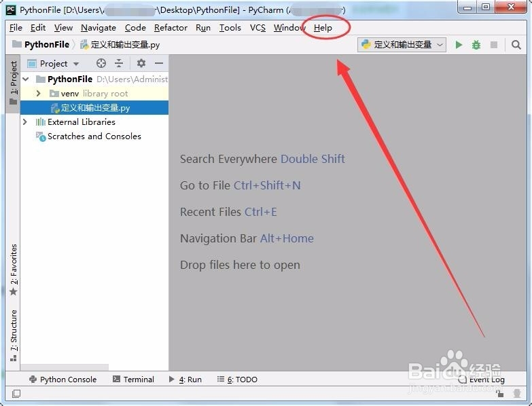Screen dimensions: 532x406
Task: Toggle the 2: Favorites side tool window
Action: (13, 270)
